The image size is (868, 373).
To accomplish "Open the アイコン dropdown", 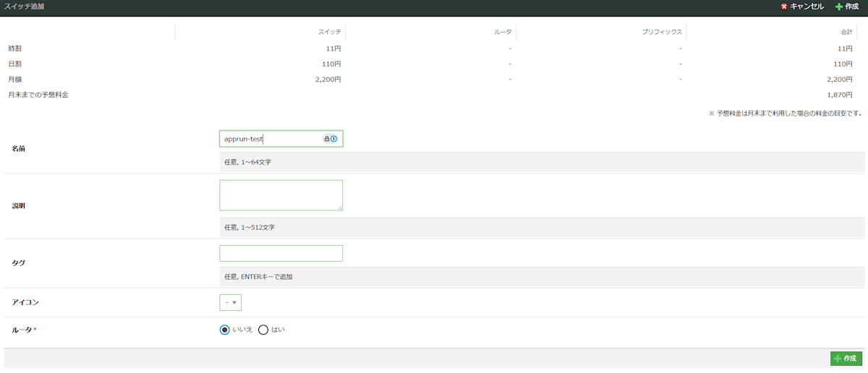I will point(230,302).
